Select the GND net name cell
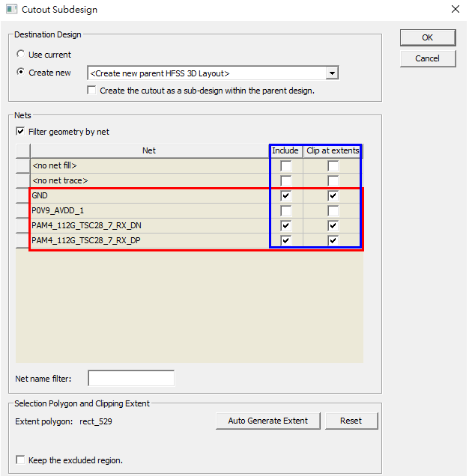The width and height of the screenshot is (469, 476). [x=149, y=196]
